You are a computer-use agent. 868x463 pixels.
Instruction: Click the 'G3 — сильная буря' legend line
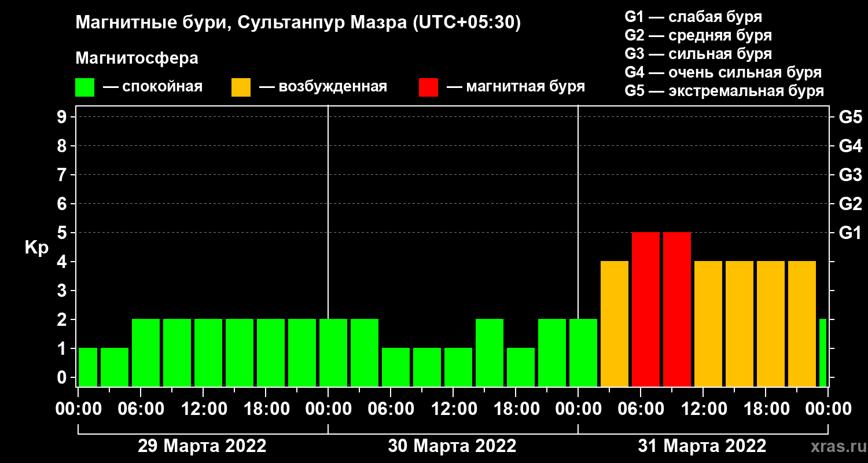(x=698, y=54)
